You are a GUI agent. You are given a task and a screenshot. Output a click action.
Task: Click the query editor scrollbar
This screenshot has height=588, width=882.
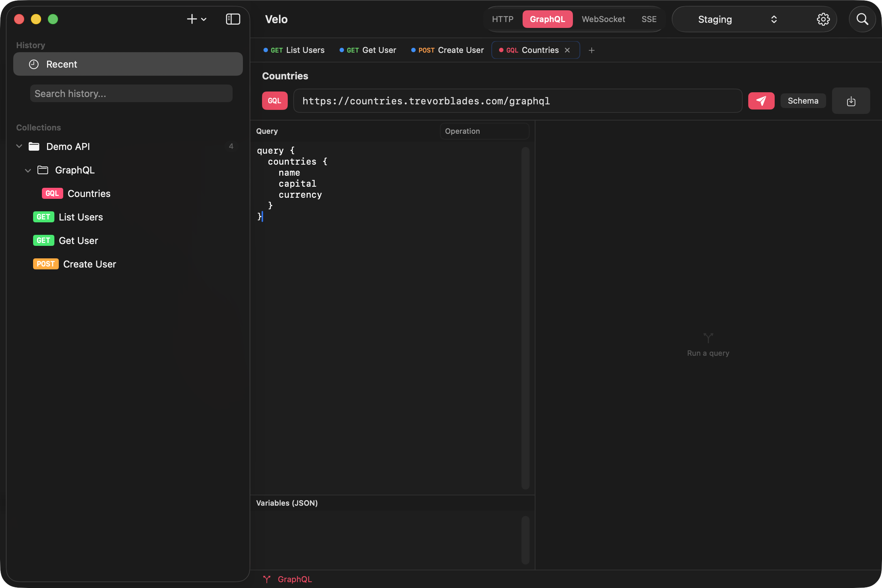click(526, 318)
